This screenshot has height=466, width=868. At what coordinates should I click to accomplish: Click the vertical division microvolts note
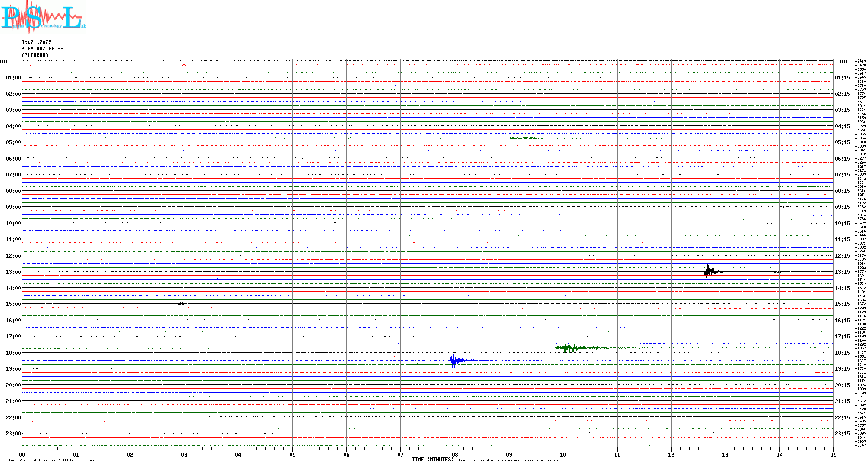55,460
